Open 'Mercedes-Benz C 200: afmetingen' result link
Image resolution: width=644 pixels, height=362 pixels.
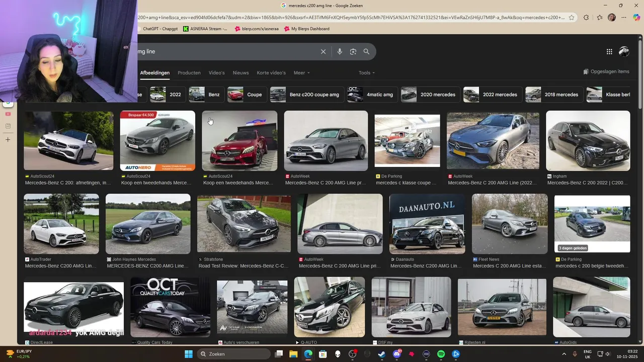point(68,183)
